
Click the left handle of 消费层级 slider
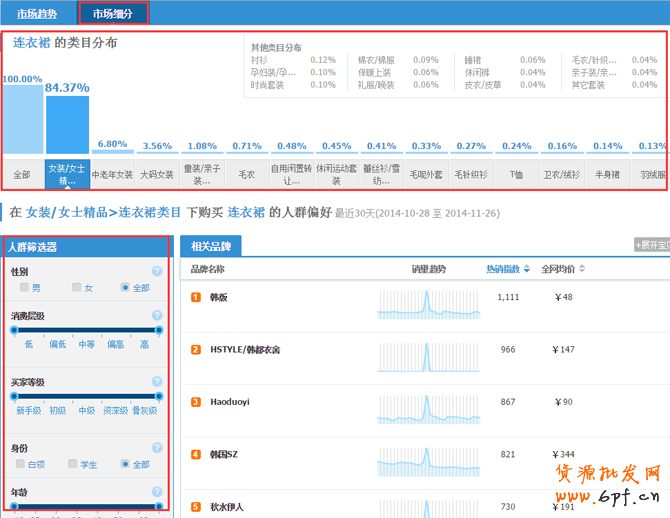click(x=12, y=330)
